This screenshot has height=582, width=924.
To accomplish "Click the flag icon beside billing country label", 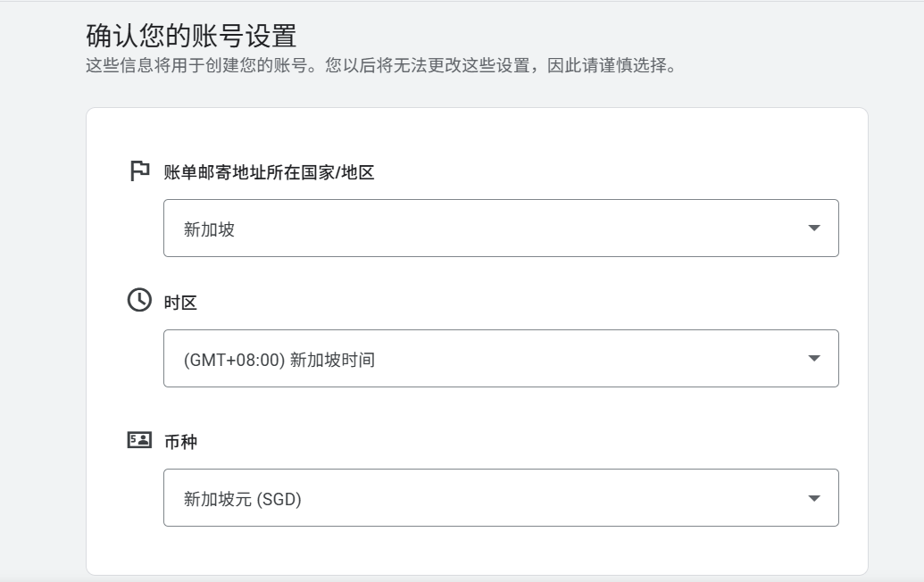I will coord(139,171).
